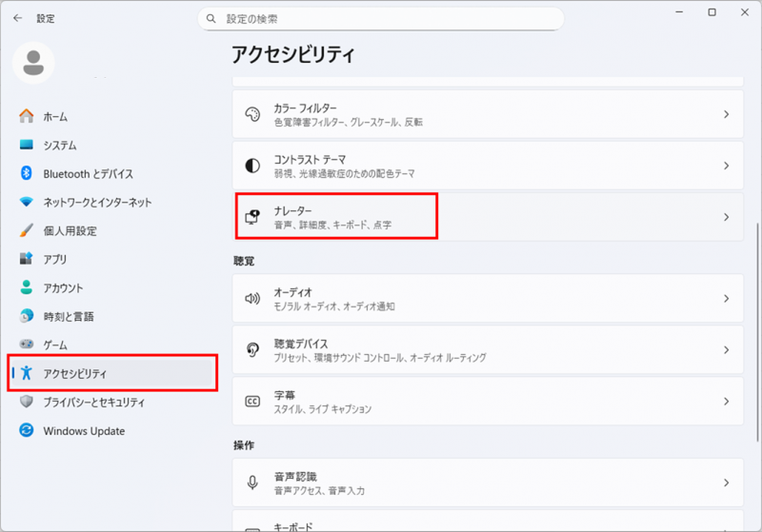762x532 pixels.
Task: Click the 字幕 CC icon
Action: coord(252,402)
